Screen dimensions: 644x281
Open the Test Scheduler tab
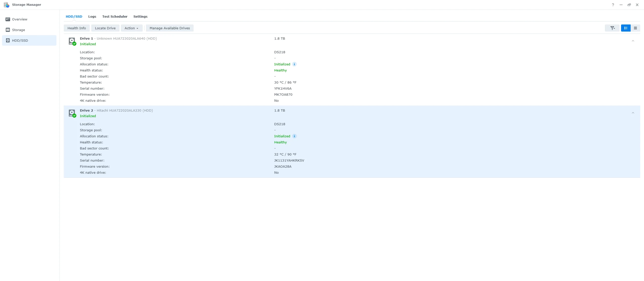coord(115,16)
